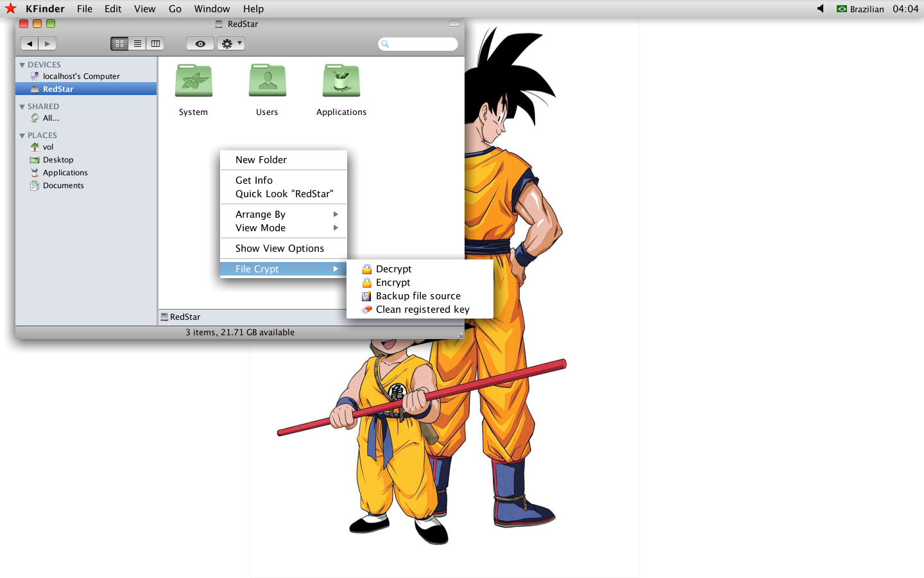Image resolution: width=924 pixels, height=578 pixels.
Task: Click the toolbar hide pill button
Action: tap(454, 24)
